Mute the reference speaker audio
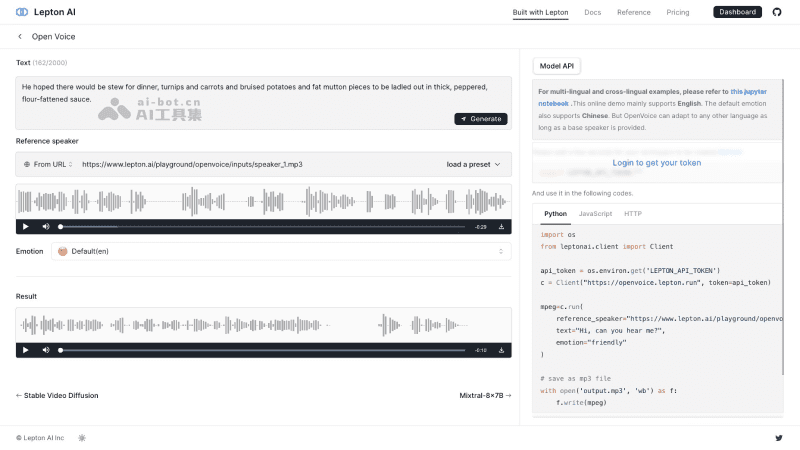This screenshot has width=800, height=450. point(46,227)
